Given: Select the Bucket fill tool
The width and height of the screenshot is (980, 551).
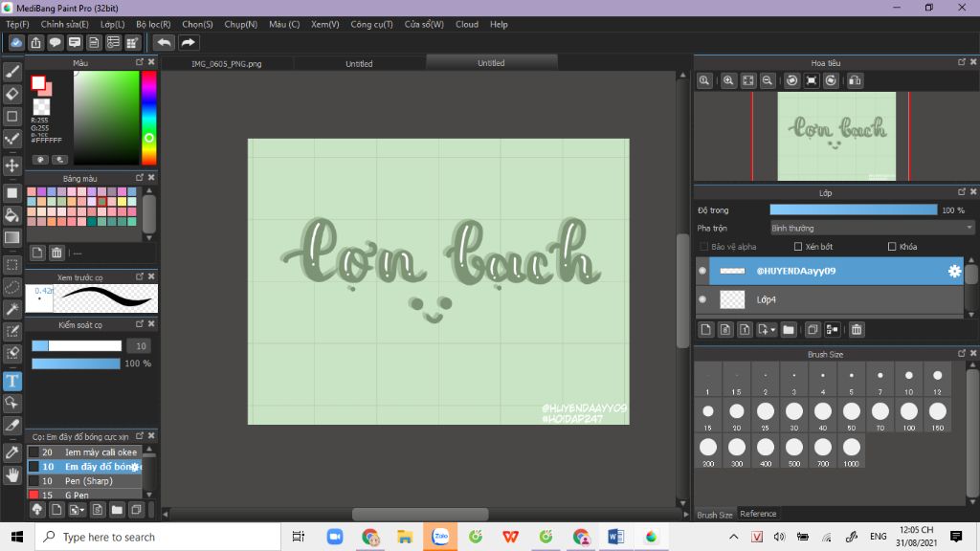Looking at the screenshot, I should pyautogui.click(x=11, y=215).
